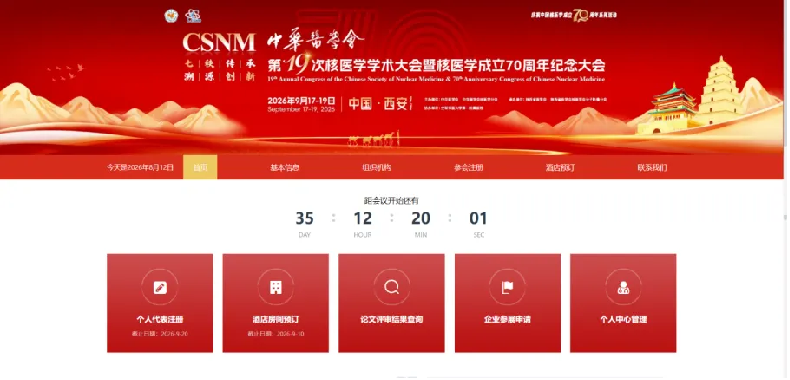This screenshot has height=380, width=790.
Task: Open the 首页 navigation tab
Action: click(200, 167)
